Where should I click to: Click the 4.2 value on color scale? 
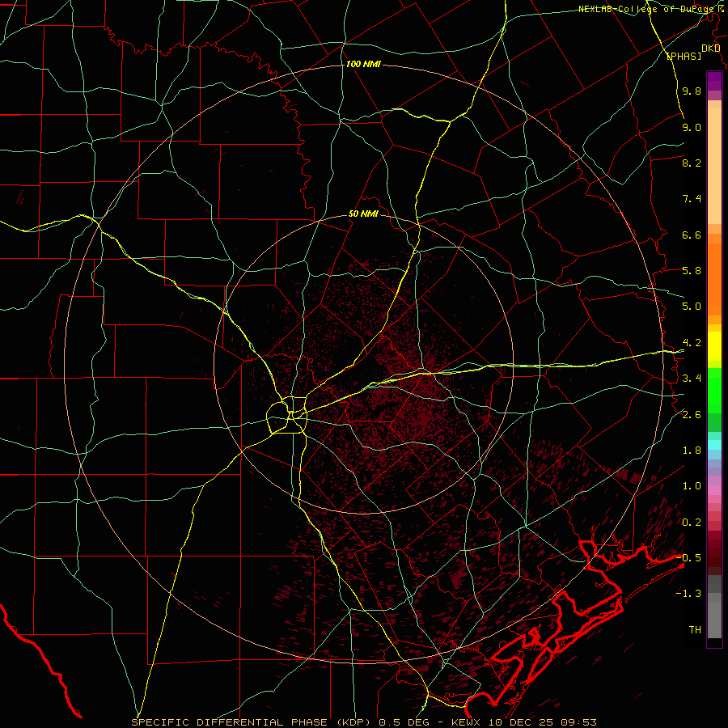[692, 343]
